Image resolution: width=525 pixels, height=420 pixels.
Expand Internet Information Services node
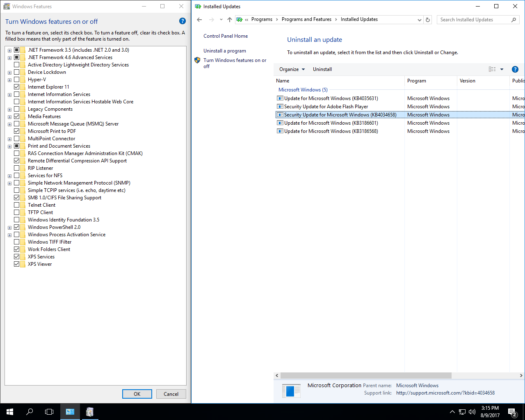coord(9,95)
